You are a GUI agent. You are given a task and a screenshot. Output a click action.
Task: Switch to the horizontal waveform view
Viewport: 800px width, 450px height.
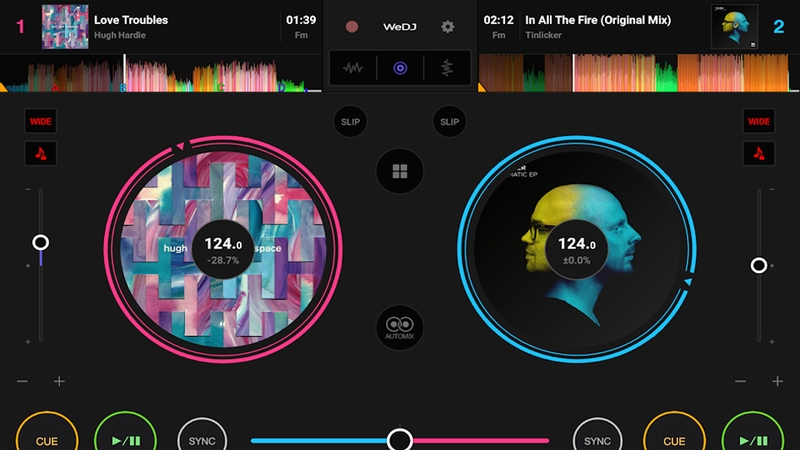tap(353, 68)
